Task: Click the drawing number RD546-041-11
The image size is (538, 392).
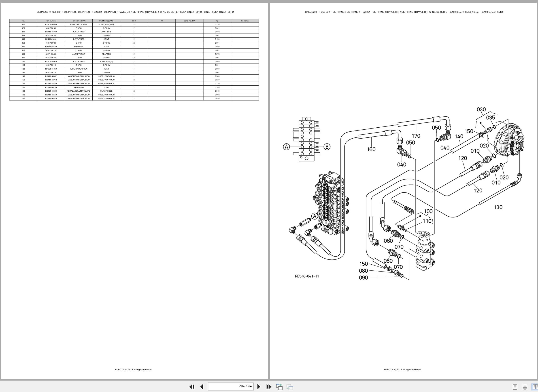Action: (307, 276)
